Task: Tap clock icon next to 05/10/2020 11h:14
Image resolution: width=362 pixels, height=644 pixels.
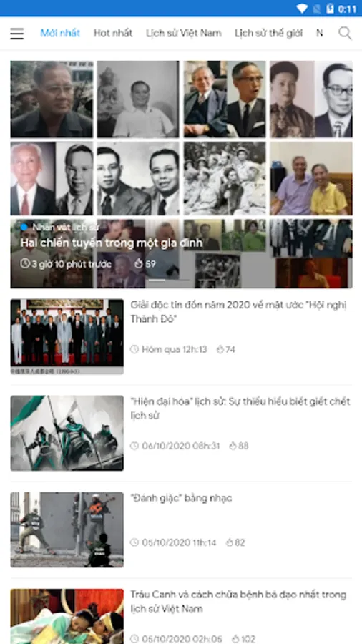Action: pos(134,542)
